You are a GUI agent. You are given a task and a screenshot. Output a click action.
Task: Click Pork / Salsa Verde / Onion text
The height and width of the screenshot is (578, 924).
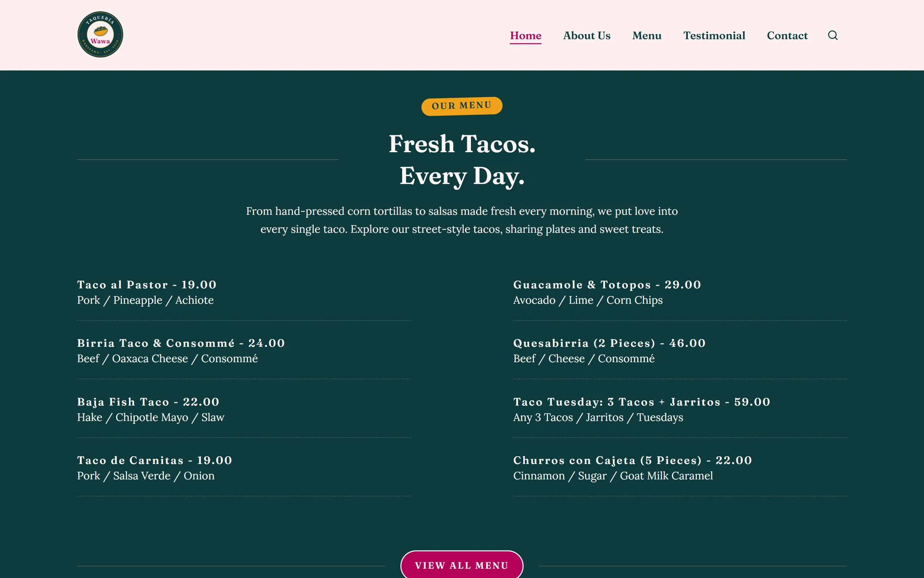(x=146, y=476)
